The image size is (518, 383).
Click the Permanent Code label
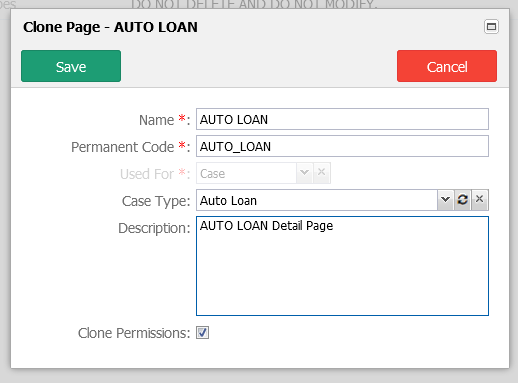coord(130,147)
